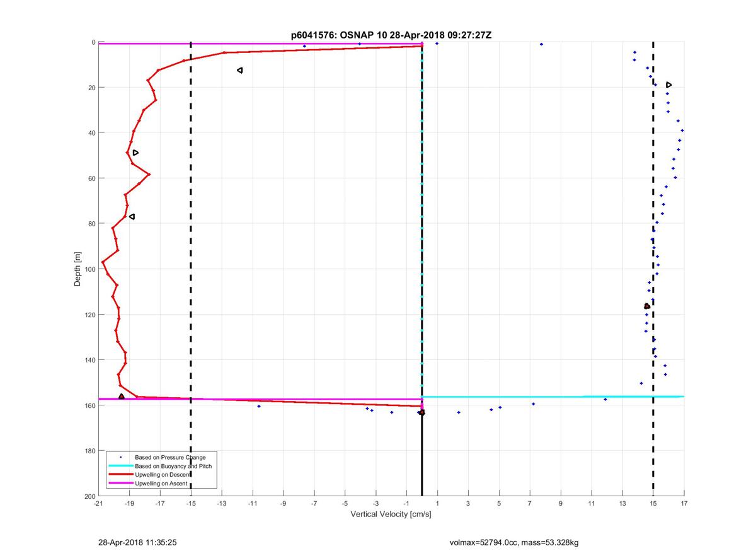Click the depth tick label '40'

(x=91, y=133)
